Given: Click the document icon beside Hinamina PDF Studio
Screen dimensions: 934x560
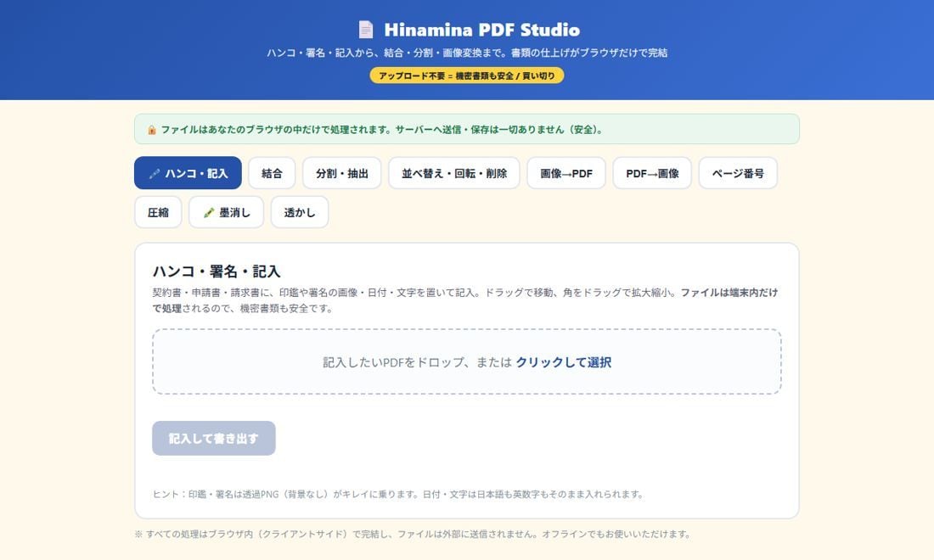Looking at the screenshot, I should [366, 29].
